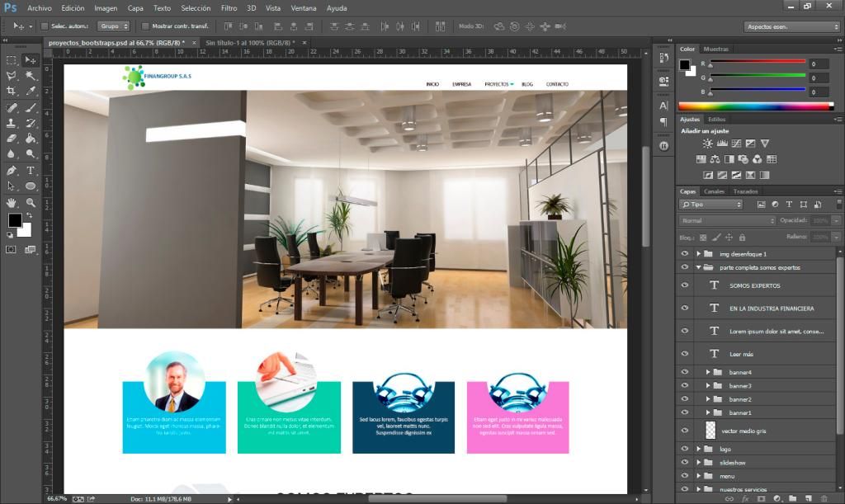Screen dimensions: 845x504
Task: Enable Mostrar contr. transf. checkbox
Action: pos(145,26)
